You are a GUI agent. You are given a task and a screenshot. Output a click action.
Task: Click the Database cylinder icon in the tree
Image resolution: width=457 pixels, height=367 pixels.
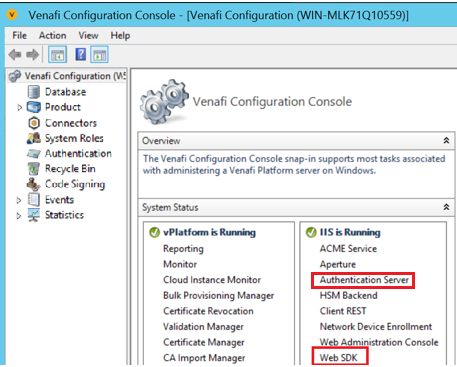pyautogui.click(x=34, y=92)
